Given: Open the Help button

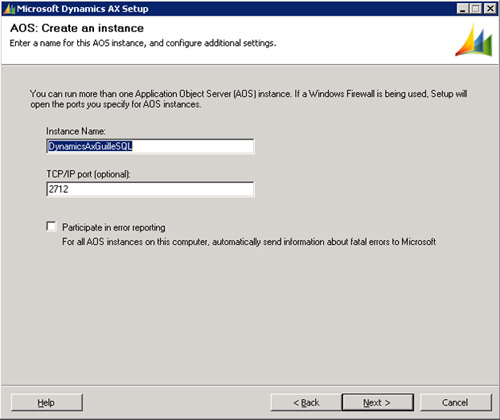Looking at the screenshot, I should [47, 403].
